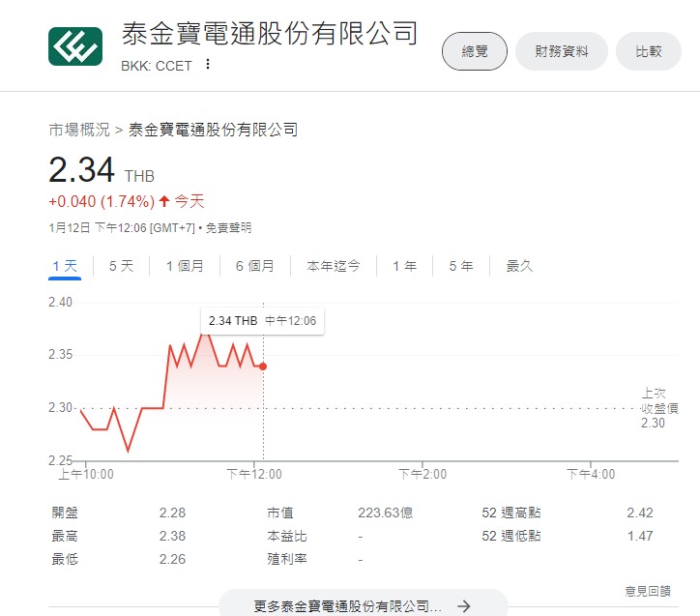Click the 意見回饋 feedback link
This screenshot has width=700, height=616.
click(x=647, y=590)
